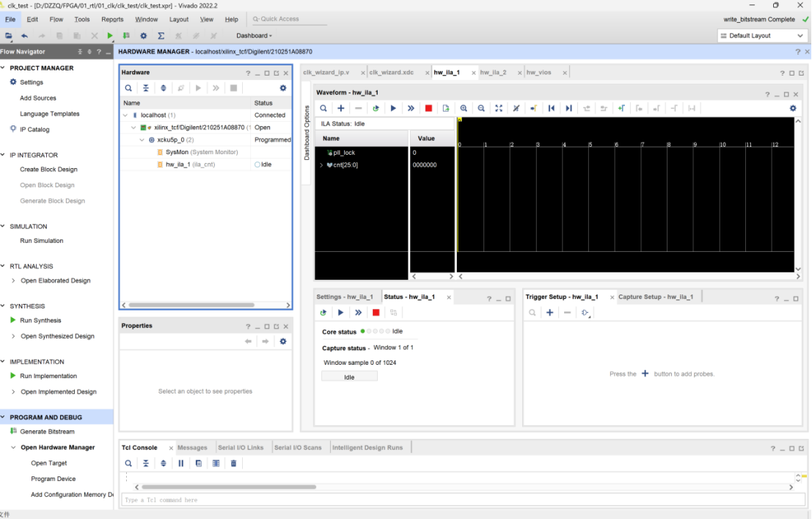Expand all items in Hardware panel
The width and height of the screenshot is (812, 519).
click(163, 88)
